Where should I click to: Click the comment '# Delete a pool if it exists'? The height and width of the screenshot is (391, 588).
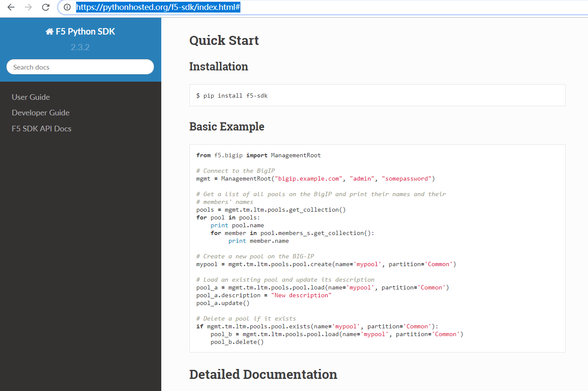click(x=246, y=318)
